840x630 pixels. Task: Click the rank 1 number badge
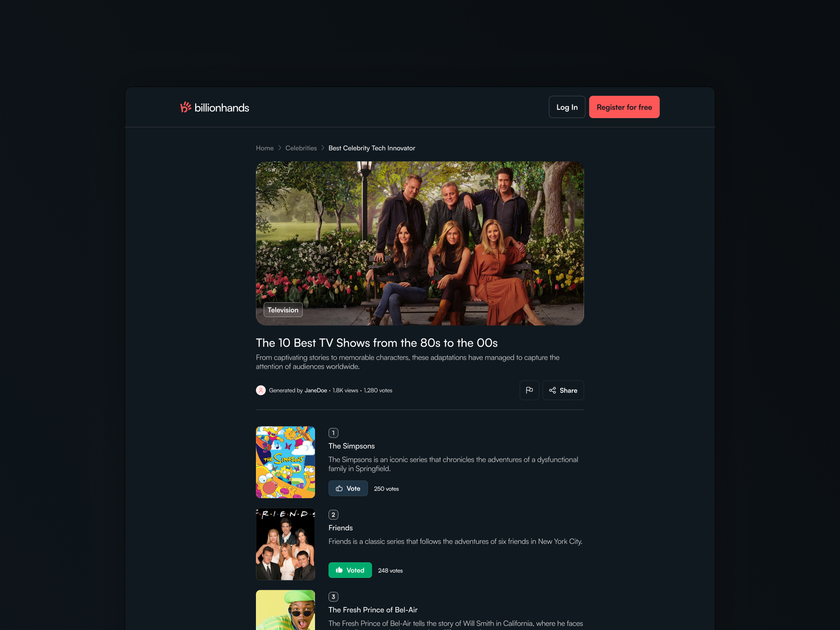coord(333,433)
